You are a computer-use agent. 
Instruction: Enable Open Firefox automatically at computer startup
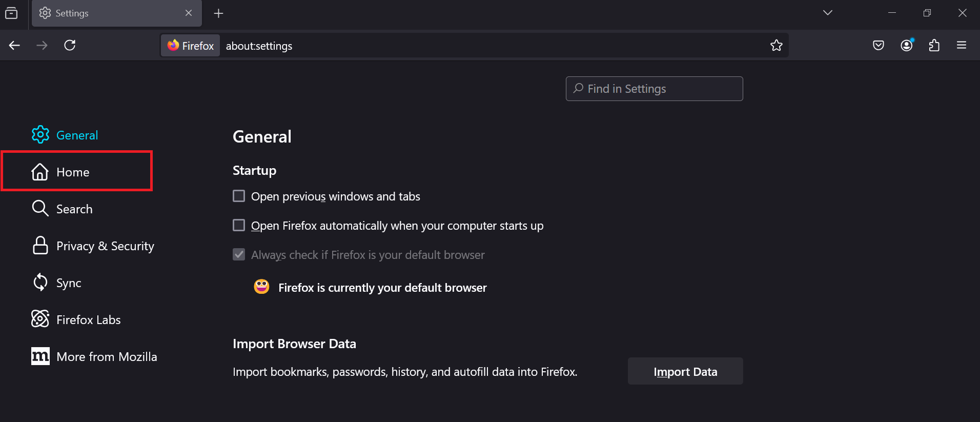point(239,226)
